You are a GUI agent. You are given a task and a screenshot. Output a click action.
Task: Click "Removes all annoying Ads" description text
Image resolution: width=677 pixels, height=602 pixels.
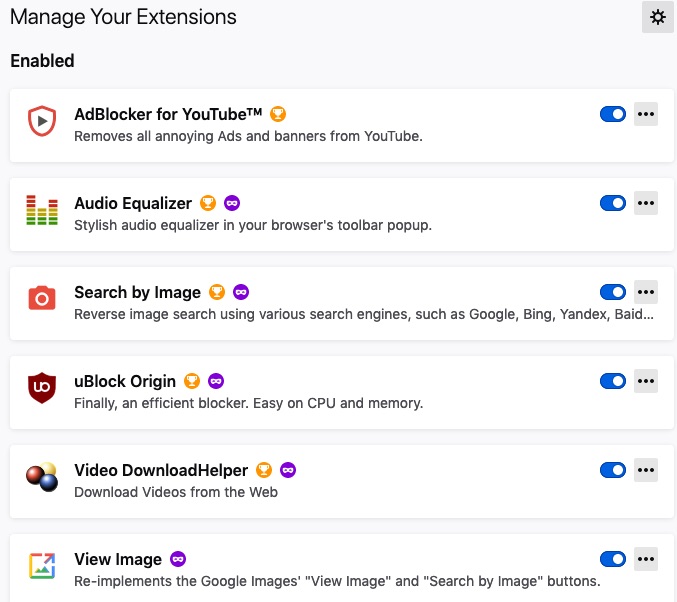click(248, 136)
